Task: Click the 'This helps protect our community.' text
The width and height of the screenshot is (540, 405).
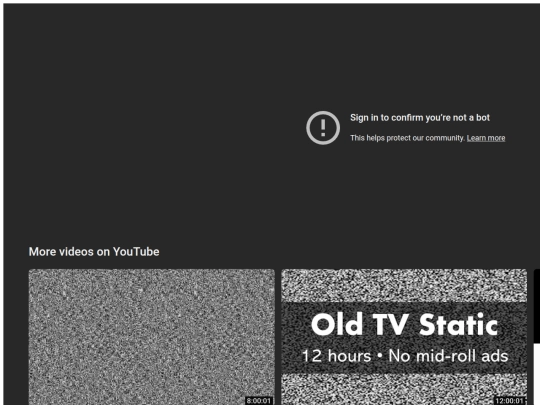Action: point(407,138)
